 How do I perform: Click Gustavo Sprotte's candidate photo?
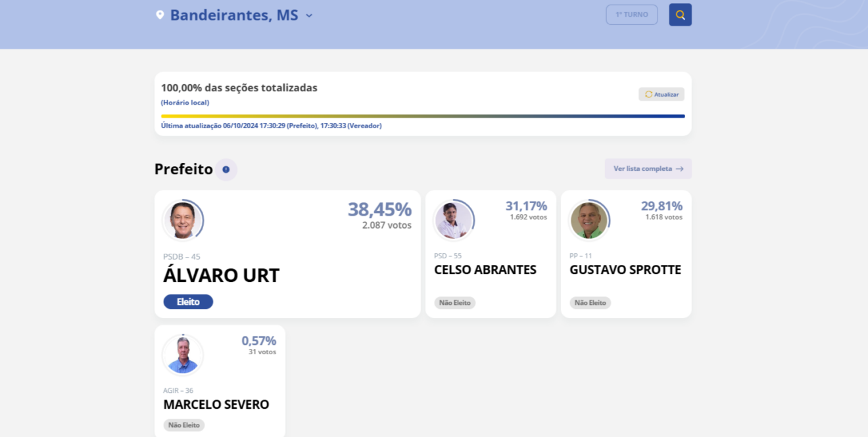(589, 220)
